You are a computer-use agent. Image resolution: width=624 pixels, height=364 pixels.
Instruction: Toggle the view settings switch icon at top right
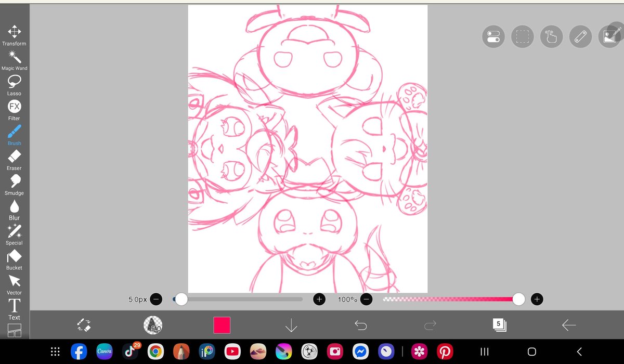click(493, 37)
